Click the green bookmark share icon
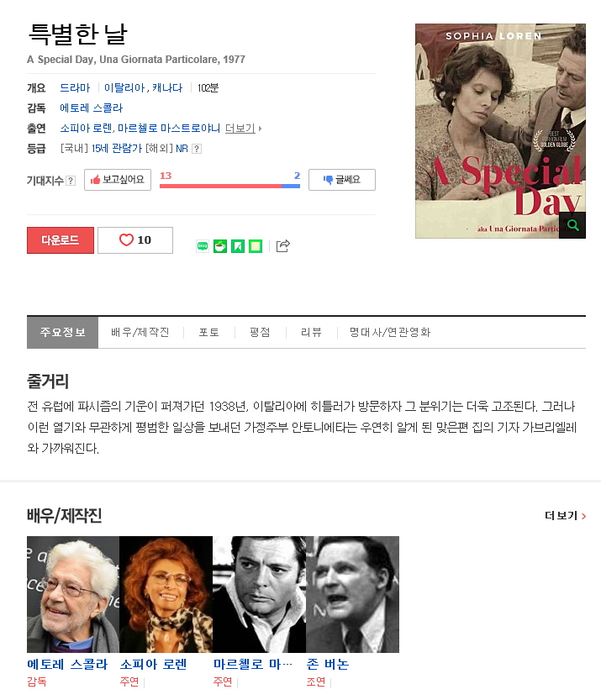 click(238, 246)
